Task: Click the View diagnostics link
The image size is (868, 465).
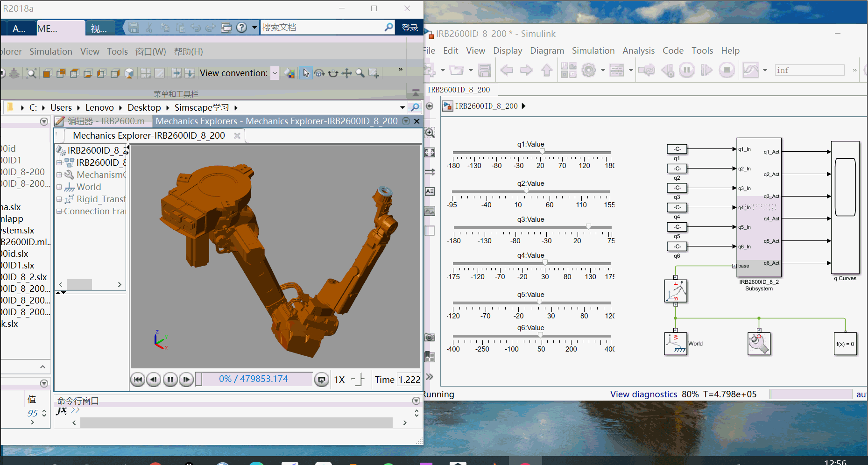Action: (643, 394)
